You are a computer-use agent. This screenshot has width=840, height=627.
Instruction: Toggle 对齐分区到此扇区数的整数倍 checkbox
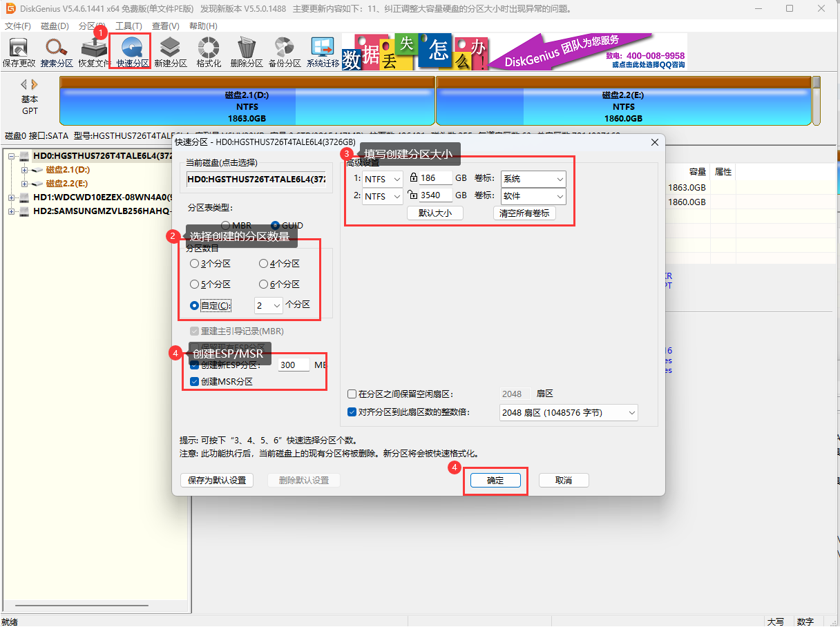(352, 412)
